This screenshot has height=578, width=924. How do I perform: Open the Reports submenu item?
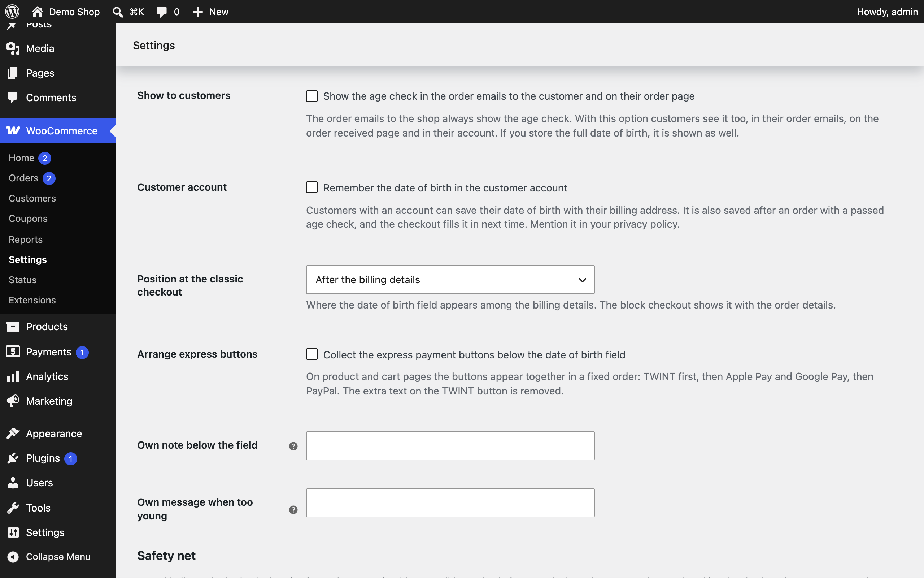point(26,239)
